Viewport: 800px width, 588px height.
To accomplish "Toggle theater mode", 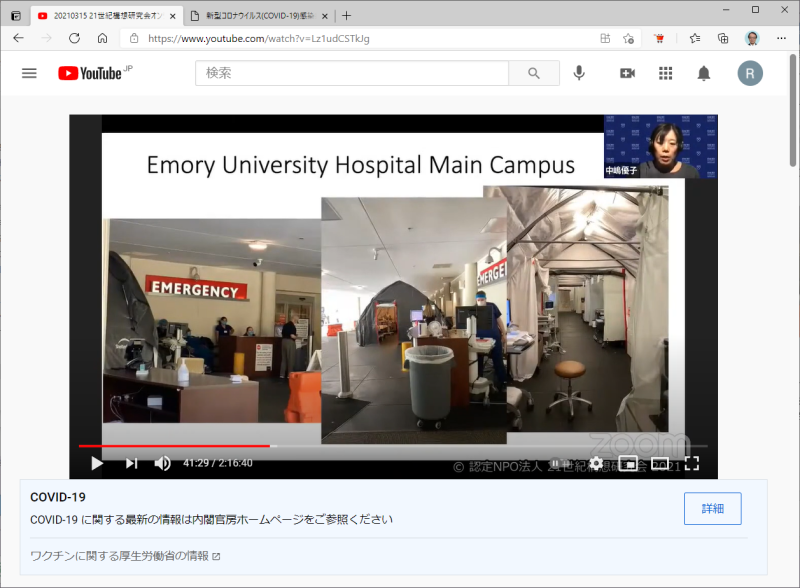I will coord(660,463).
